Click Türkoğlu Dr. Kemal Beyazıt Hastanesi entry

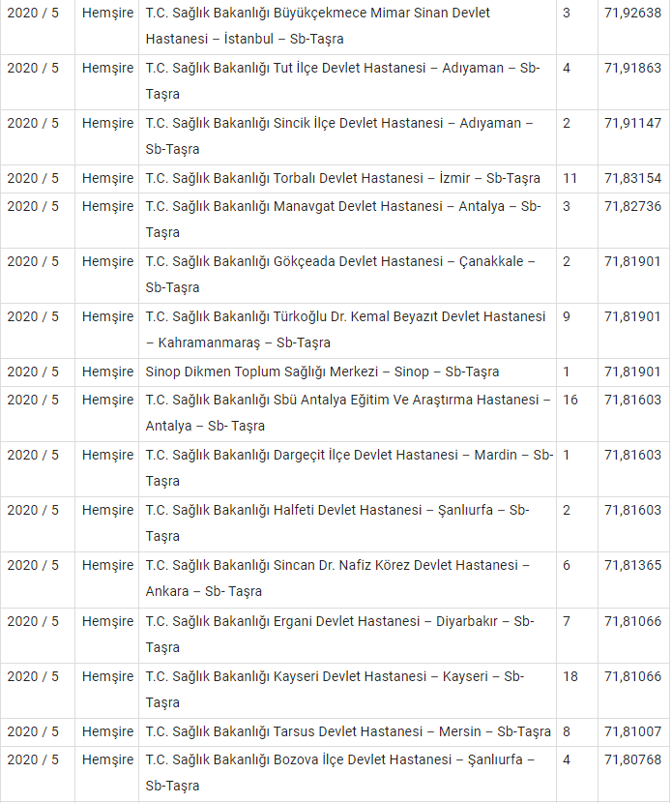coord(345,330)
